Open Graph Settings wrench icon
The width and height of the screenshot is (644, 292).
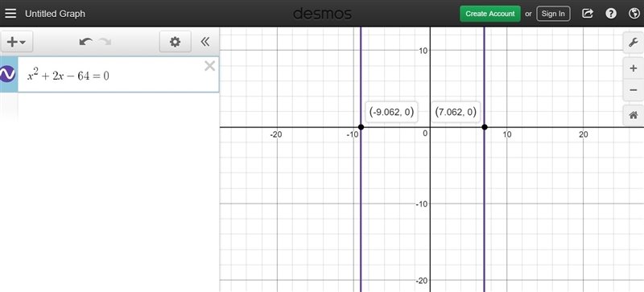(634, 43)
